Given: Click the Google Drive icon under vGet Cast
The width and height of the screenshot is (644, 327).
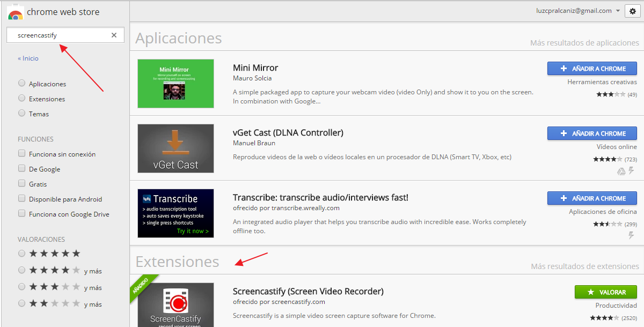Looking at the screenshot, I should click(621, 171).
